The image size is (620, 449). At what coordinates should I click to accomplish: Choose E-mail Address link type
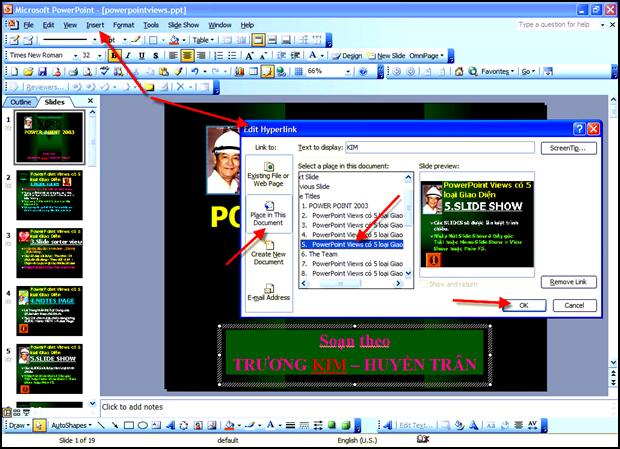coord(268,292)
